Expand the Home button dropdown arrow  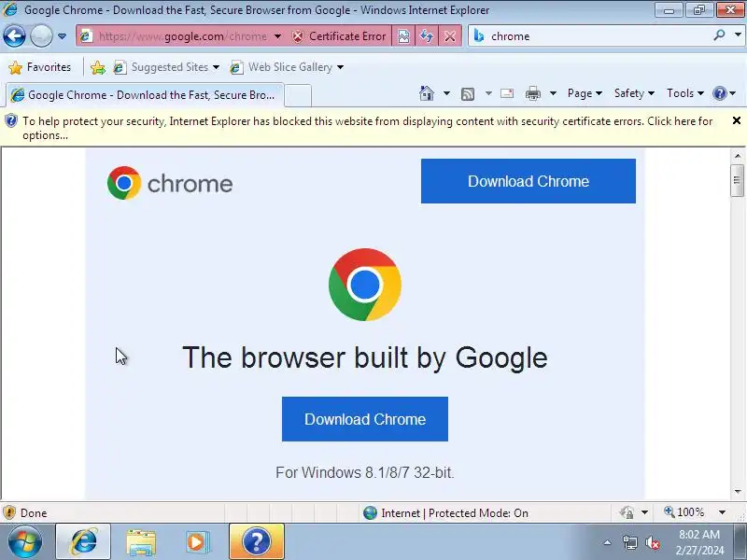pos(446,93)
